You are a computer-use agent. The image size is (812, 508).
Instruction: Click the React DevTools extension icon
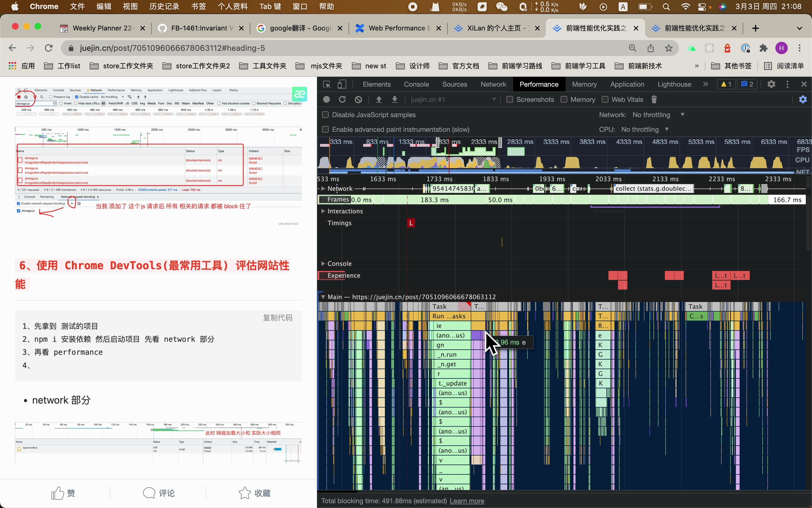(709, 48)
